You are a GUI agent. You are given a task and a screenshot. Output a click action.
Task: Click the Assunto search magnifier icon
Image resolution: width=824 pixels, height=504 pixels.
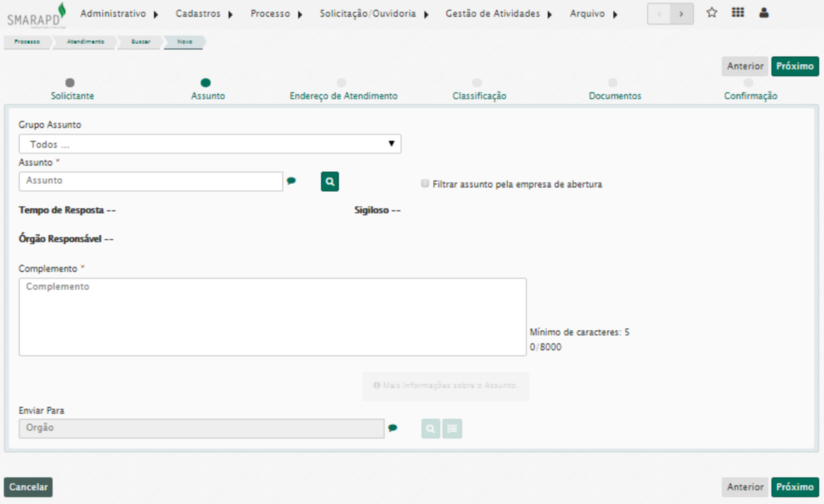tap(330, 182)
